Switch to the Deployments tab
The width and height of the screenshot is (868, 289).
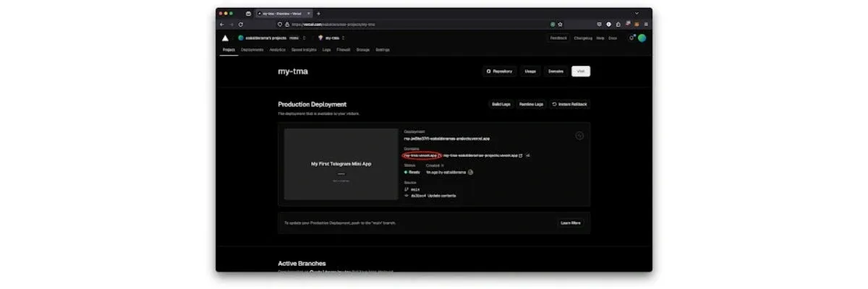(252, 50)
